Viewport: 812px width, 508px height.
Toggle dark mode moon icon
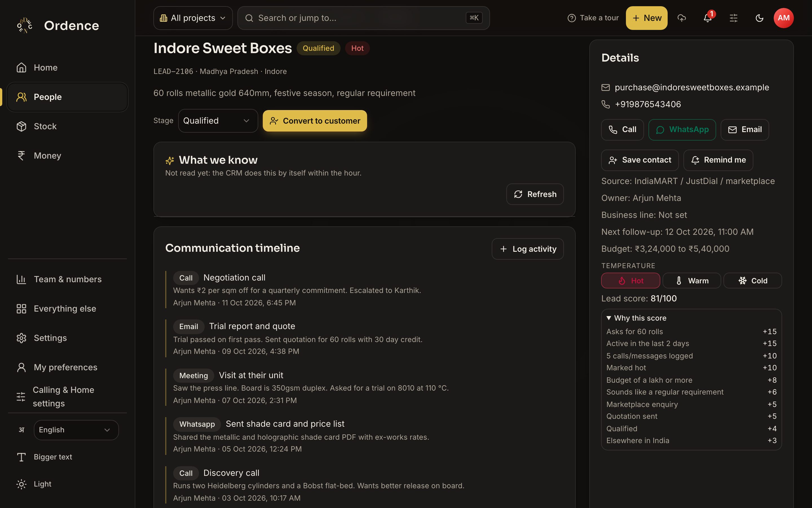tap(759, 18)
